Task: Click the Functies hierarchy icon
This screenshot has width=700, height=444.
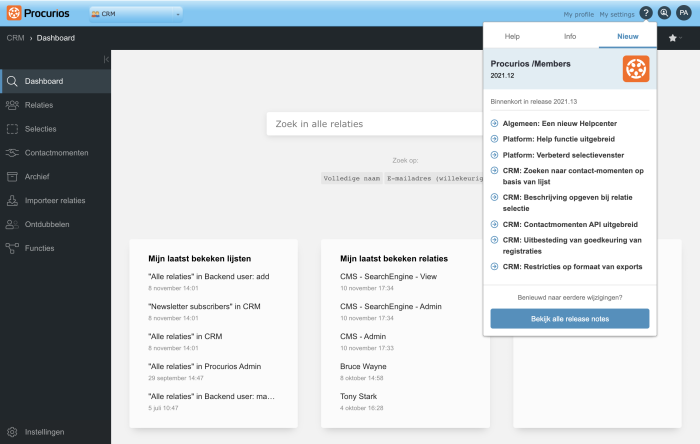Action: [x=12, y=248]
